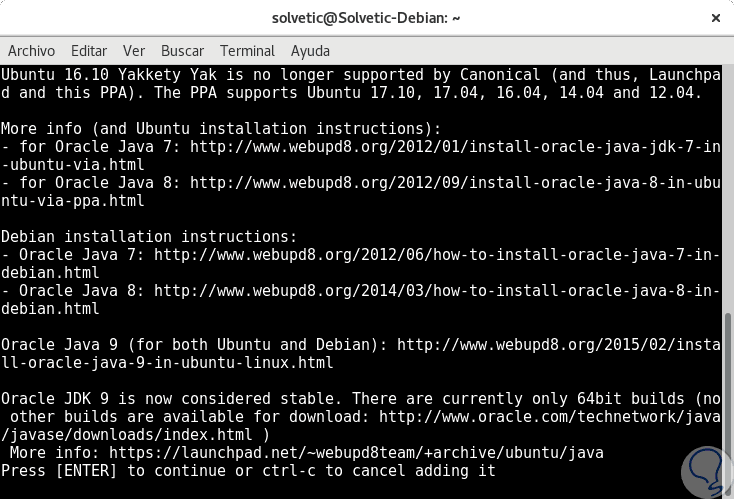
Task: Open the Archivo menu
Action: tap(31, 51)
